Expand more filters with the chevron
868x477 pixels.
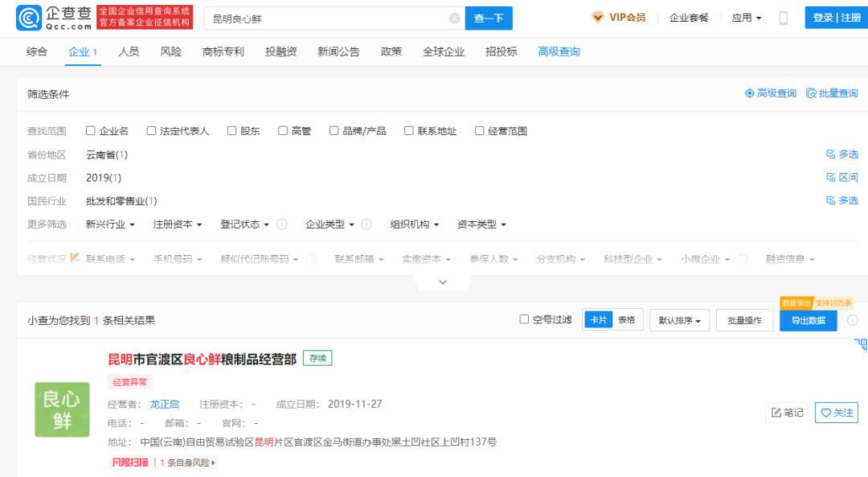pos(443,282)
